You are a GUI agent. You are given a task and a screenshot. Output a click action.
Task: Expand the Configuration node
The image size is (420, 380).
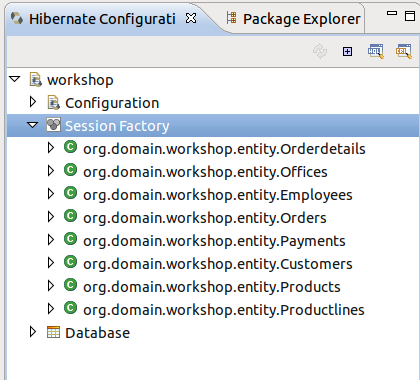coord(33,102)
